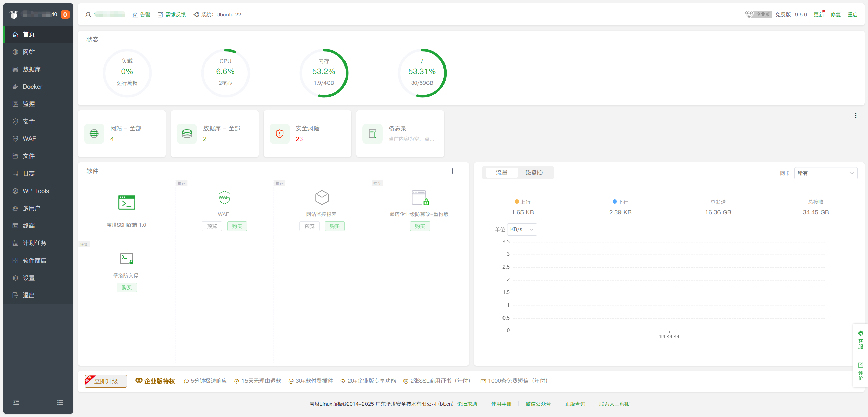Click the 内存 usage circular gauge
This screenshot has height=417, width=868.
tap(323, 73)
